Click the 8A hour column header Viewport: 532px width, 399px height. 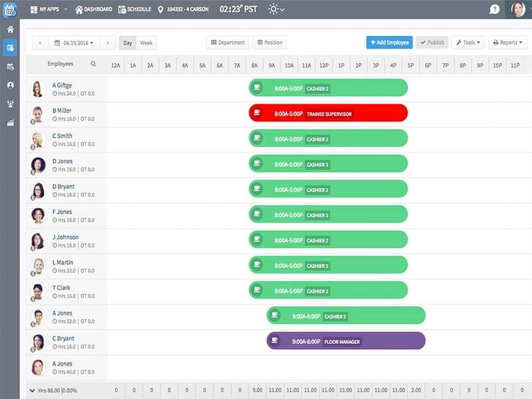point(254,65)
